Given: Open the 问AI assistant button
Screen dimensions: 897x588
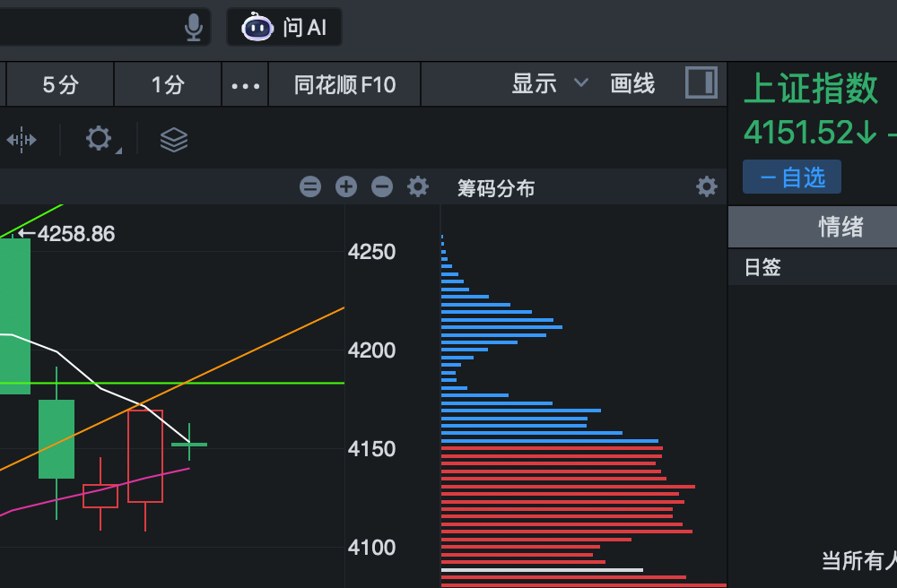Looking at the screenshot, I should (284, 27).
